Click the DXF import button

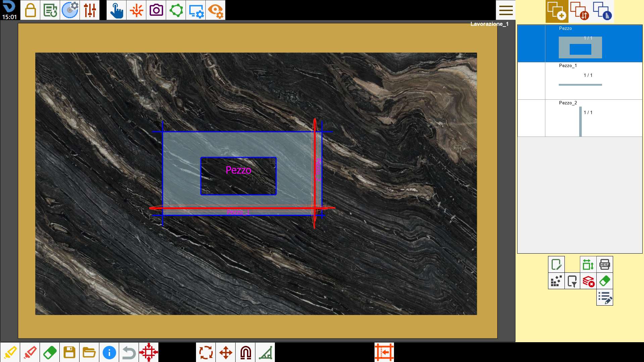click(x=605, y=264)
